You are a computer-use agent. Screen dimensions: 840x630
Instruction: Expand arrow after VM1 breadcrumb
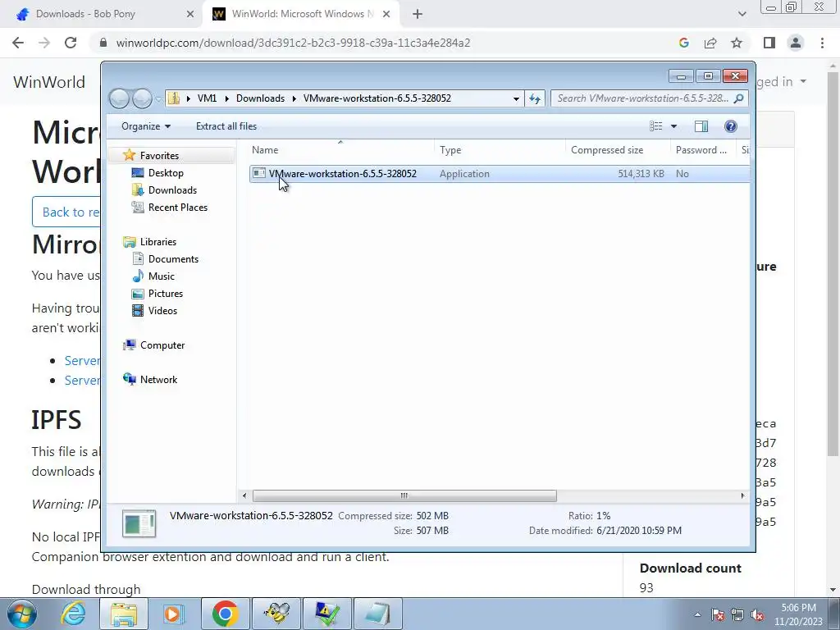point(226,98)
